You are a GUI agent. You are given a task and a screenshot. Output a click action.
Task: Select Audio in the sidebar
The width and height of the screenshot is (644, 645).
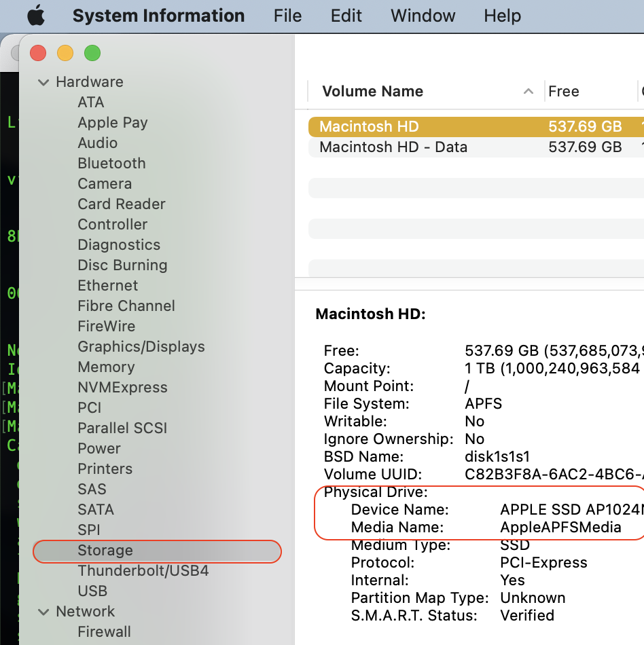(98, 143)
